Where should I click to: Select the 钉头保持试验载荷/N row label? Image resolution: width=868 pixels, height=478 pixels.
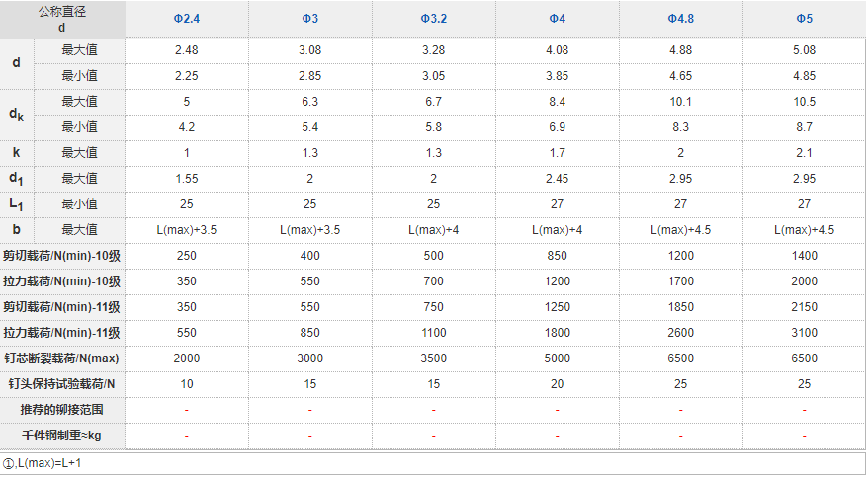[x=62, y=383]
